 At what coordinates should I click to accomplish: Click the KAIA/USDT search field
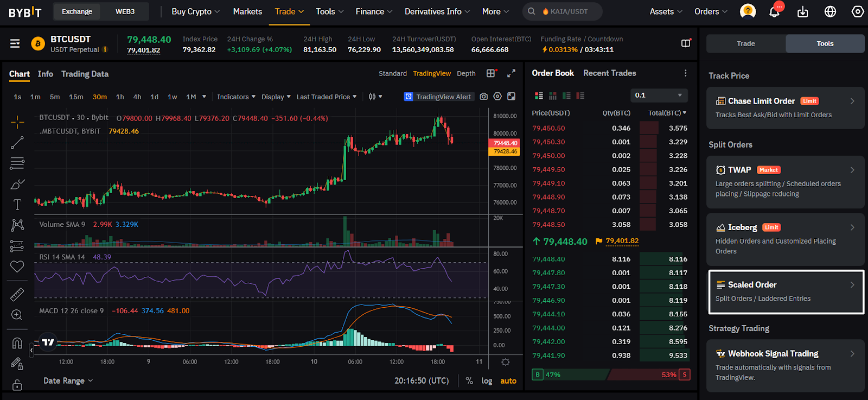(563, 11)
